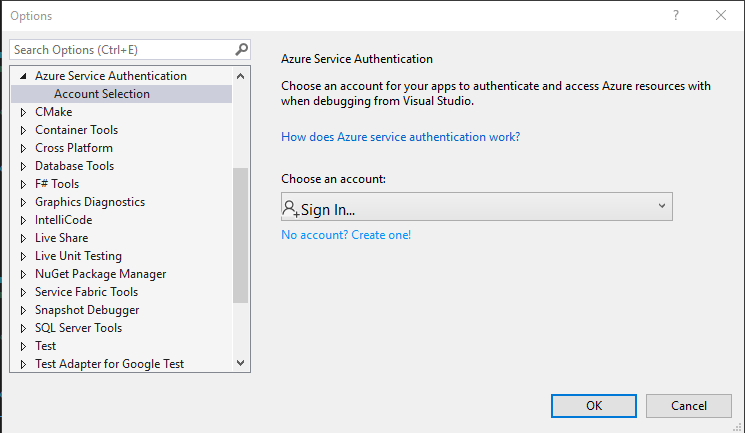The height and width of the screenshot is (433, 745).
Task: Expand Test Adapter for Google Test node
Action: point(23,365)
